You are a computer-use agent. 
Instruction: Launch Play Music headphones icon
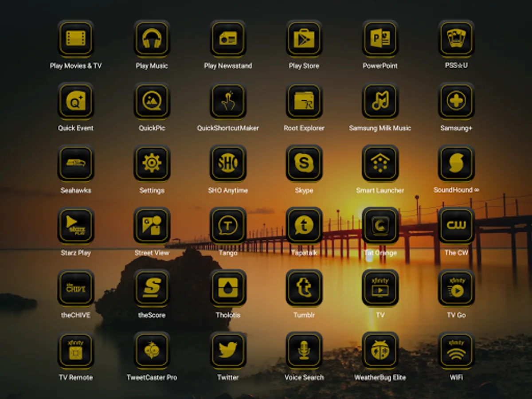click(x=152, y=39)
